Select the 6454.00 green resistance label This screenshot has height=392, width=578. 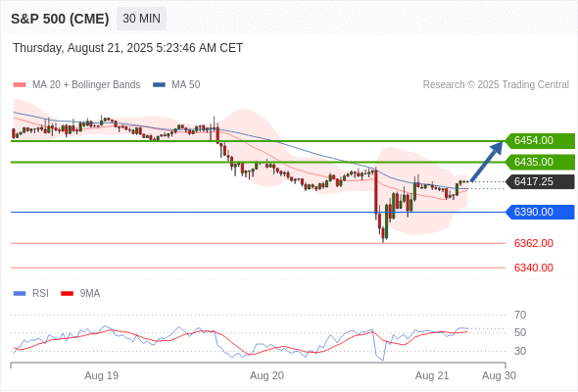tap(540, 141)
